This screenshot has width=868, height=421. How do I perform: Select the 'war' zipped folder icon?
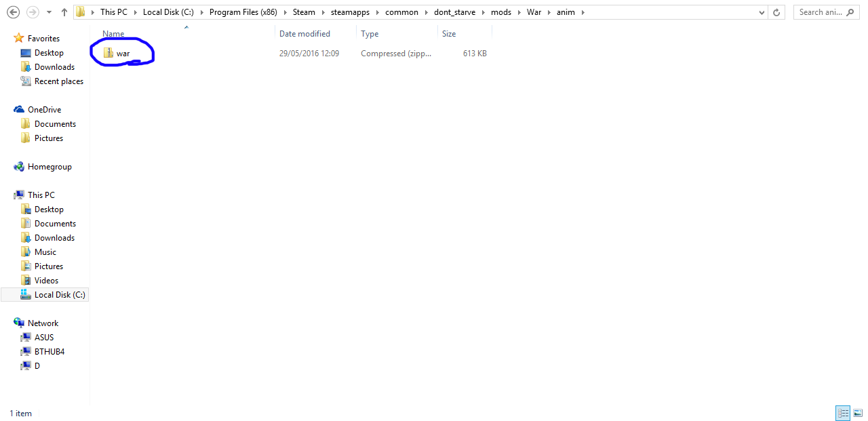(108, 54)
